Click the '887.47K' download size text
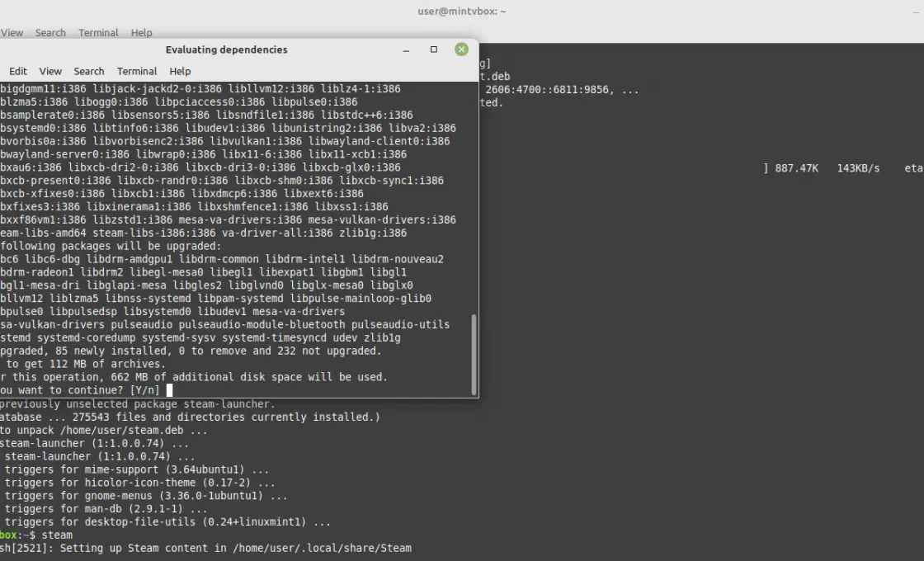This screenshot has height=561, width=924. coord(797,168)
